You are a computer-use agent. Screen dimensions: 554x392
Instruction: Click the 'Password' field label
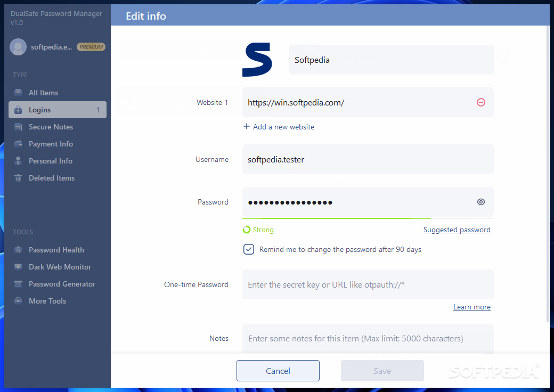(x=213, y=202)
